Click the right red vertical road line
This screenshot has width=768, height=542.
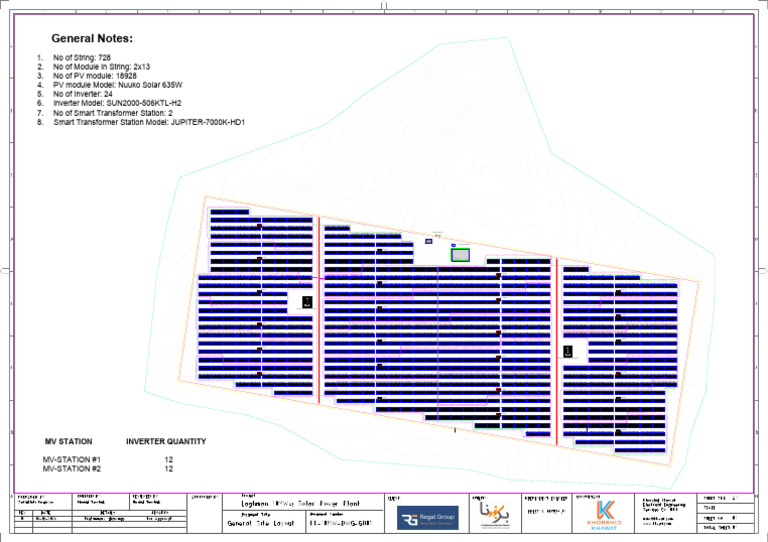[x=557, y=352]
